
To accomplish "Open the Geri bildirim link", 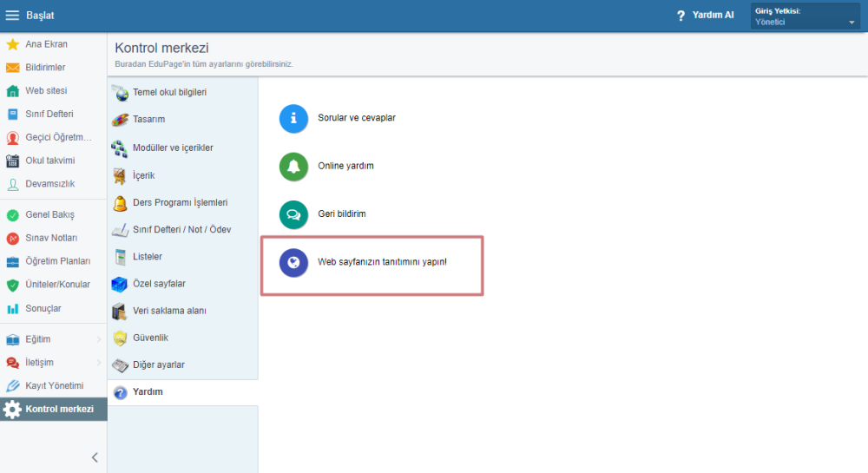I will pyautogui.click(x=341, y=214).
